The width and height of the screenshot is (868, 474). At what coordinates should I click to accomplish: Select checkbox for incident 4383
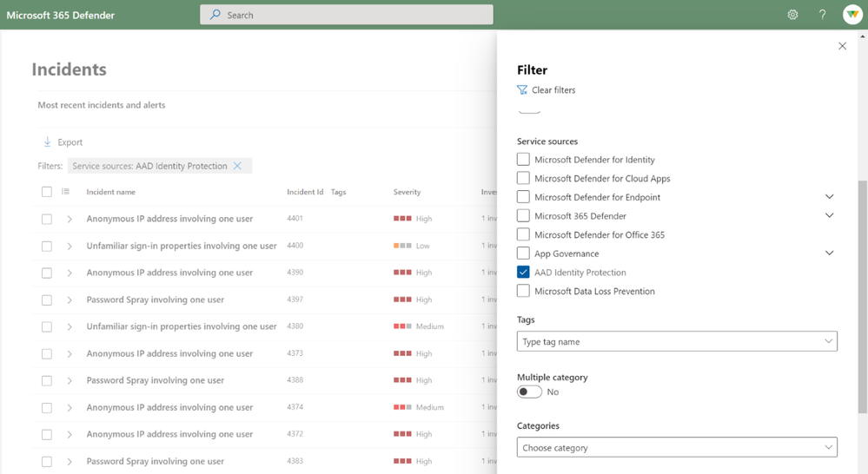coord(47,461)
